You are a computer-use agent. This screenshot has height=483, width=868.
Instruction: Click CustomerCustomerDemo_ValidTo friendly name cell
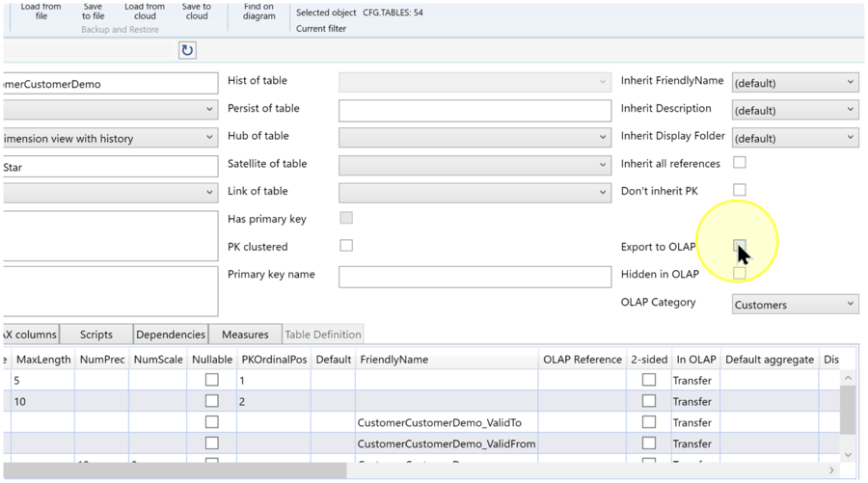447,422
